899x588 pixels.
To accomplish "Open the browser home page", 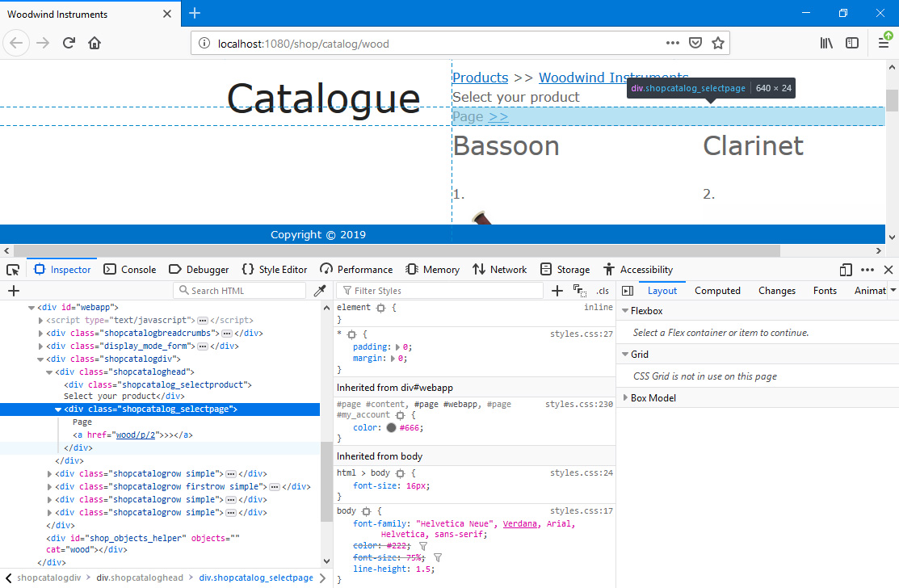I will point(95,43).
